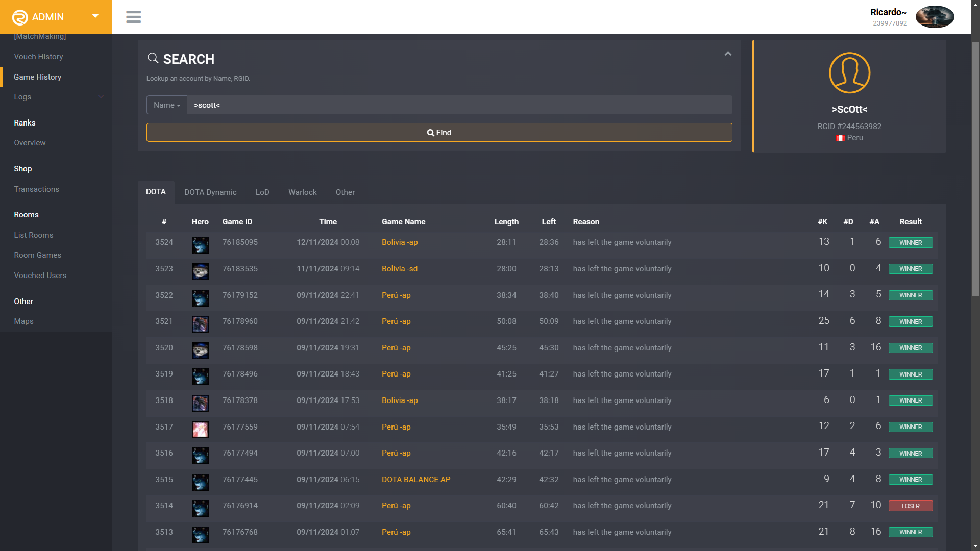Click row number 3521
980x551 pixels.
tap(164, 321)
